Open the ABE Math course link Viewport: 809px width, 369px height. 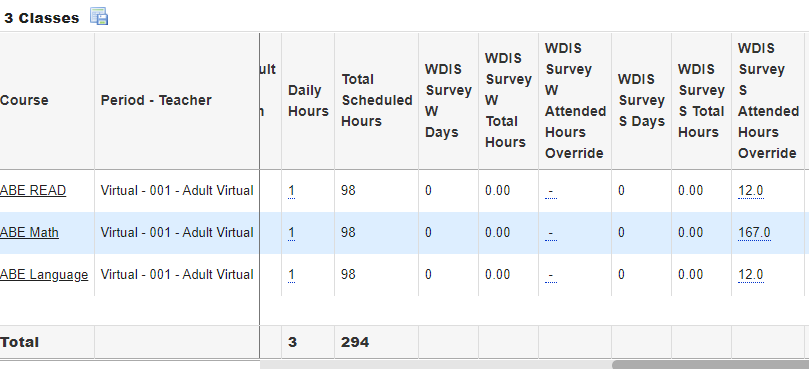29,232
